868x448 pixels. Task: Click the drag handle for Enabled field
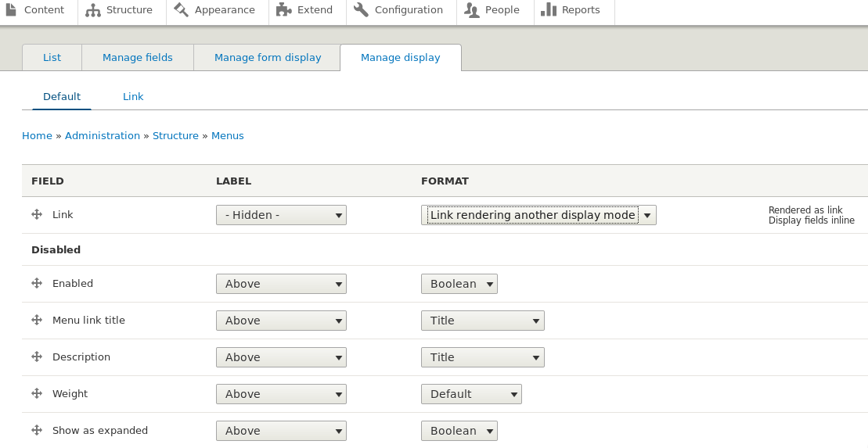pyautogui.click(x=37, y=284)
